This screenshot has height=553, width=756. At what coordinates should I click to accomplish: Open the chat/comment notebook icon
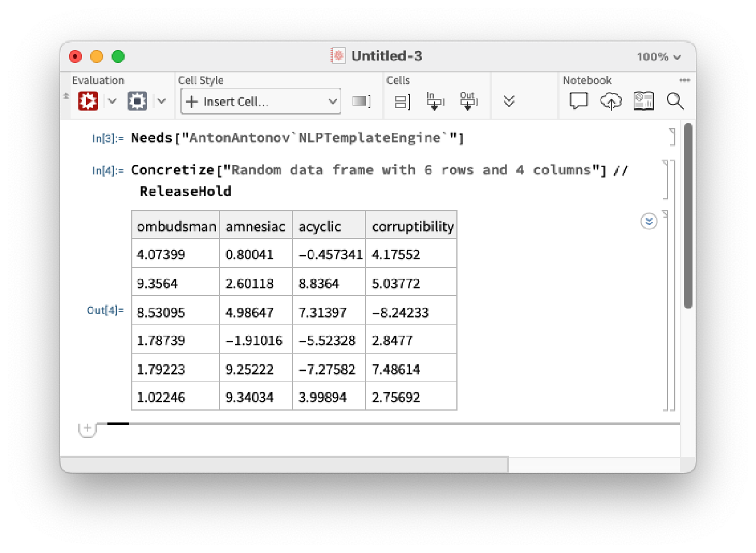pos(579,101)
